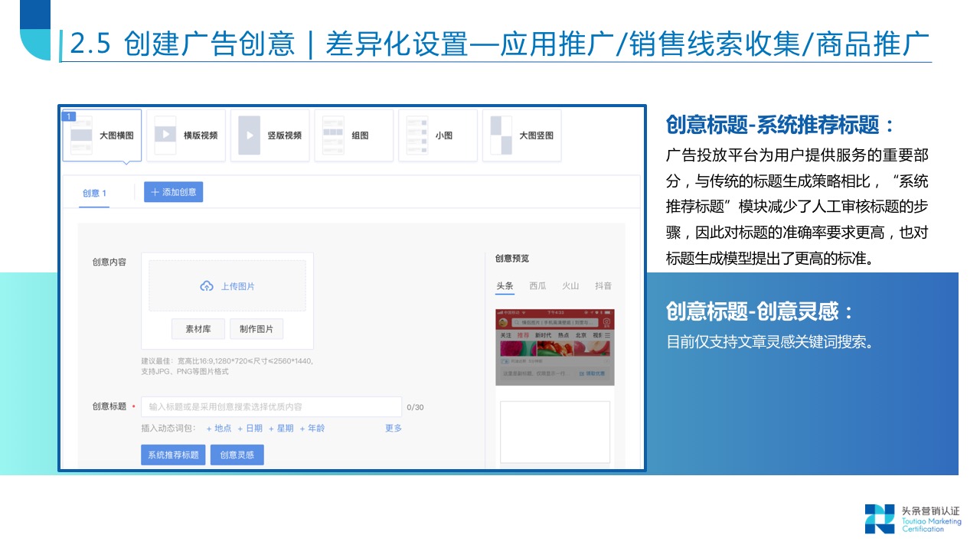
Task: Insert the +年龄 dynamic word pack
Action: coord(312,429)
